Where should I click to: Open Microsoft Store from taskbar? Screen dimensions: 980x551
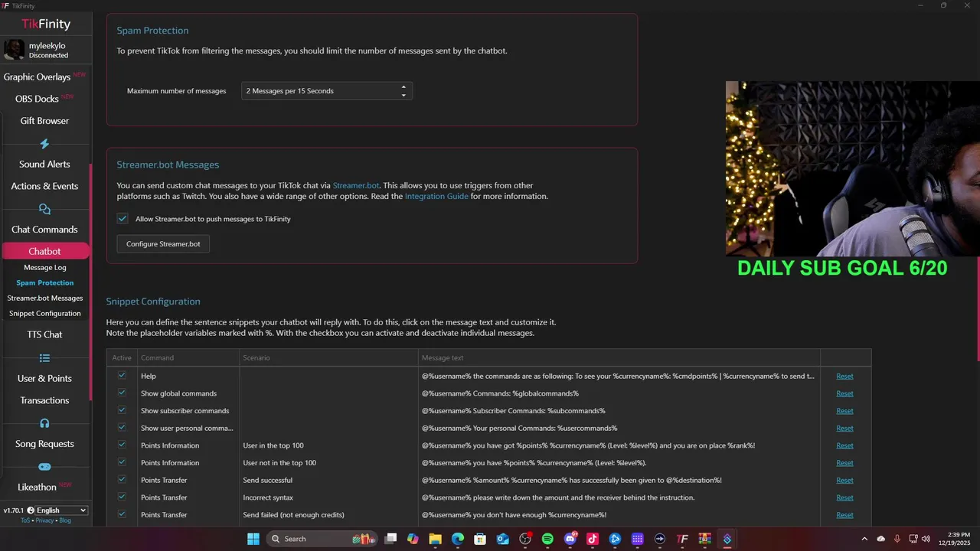tap(480, 539)
